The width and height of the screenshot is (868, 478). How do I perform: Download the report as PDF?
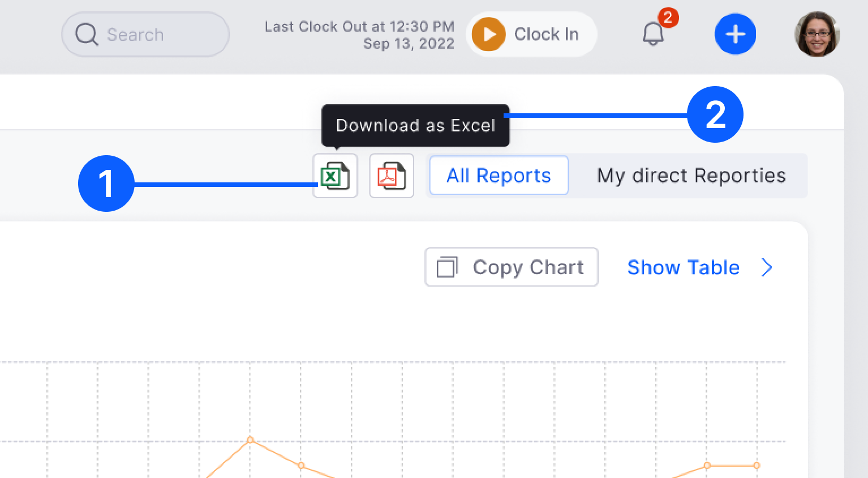click(x=392, y=176)
